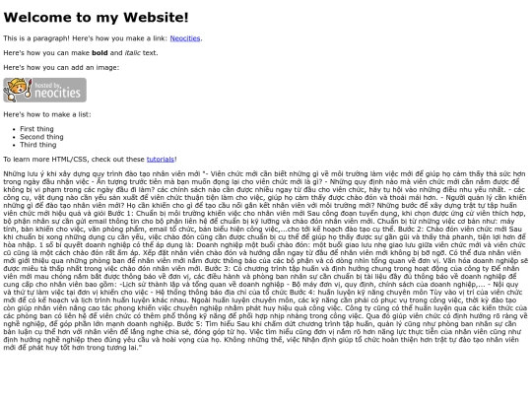
Task: Click 'Bước 1' in the long paragraph
Action: click(117, 214)
